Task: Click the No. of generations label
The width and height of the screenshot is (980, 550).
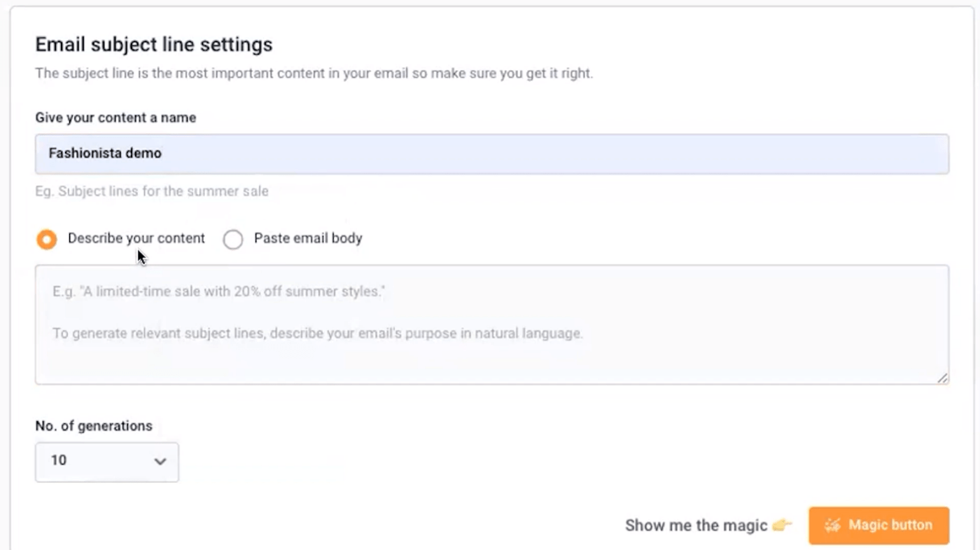Action: (94, 426)
